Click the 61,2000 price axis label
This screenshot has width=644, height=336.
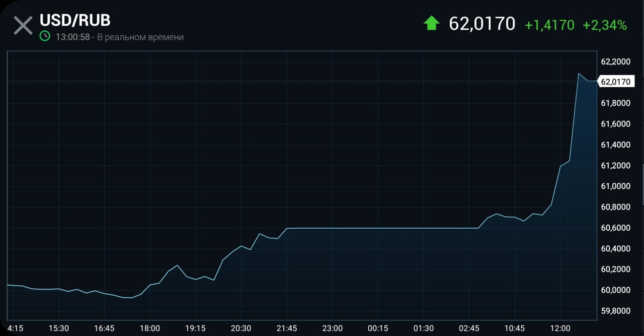pos(615,165)
